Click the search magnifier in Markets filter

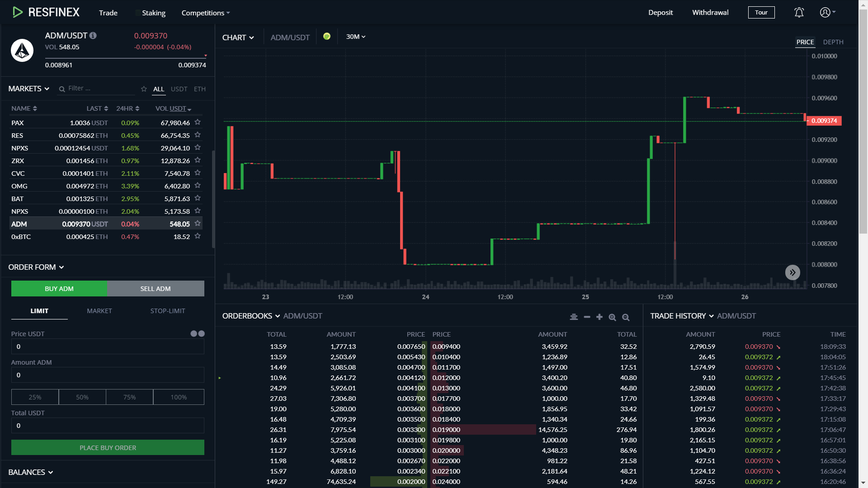tap(62, 89)
